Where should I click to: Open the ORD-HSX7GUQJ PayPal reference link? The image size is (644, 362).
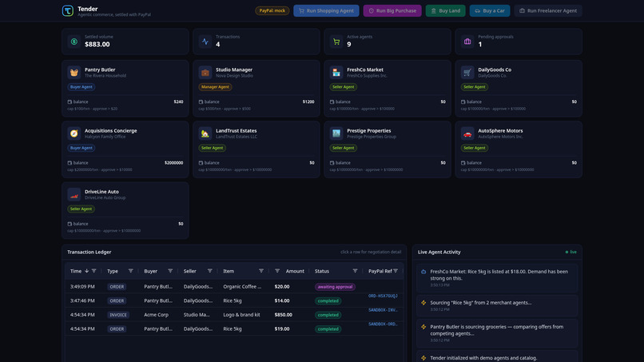tap(383, 296)
